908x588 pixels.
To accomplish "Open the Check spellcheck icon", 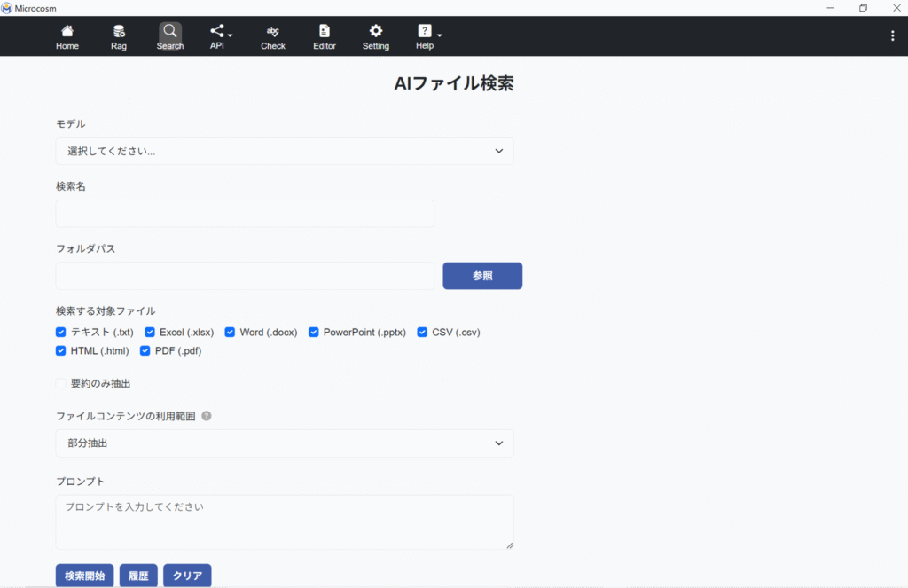I will tap(273, 31).
